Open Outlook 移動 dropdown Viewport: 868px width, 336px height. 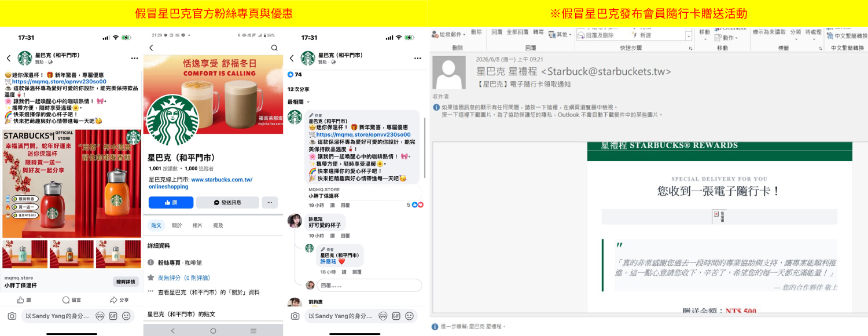tap(704, 34)
